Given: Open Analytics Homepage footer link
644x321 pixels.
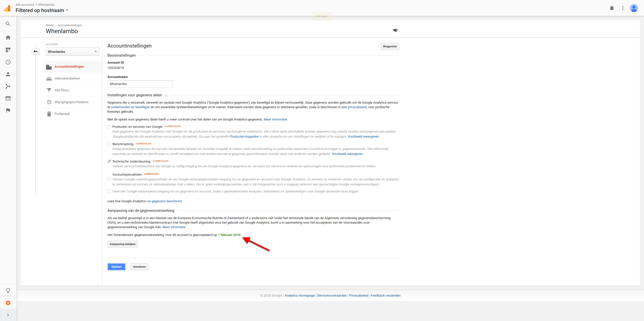Looking at the screenshot, I should 300,296.
